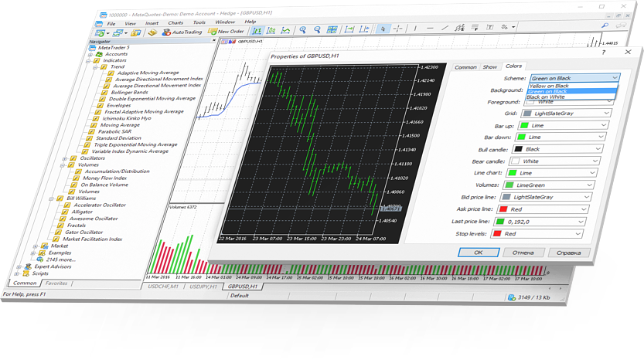Select the Fibonacci Retracement tool
The width and height of the screenshot is (644, 363).
pos(475,27)
